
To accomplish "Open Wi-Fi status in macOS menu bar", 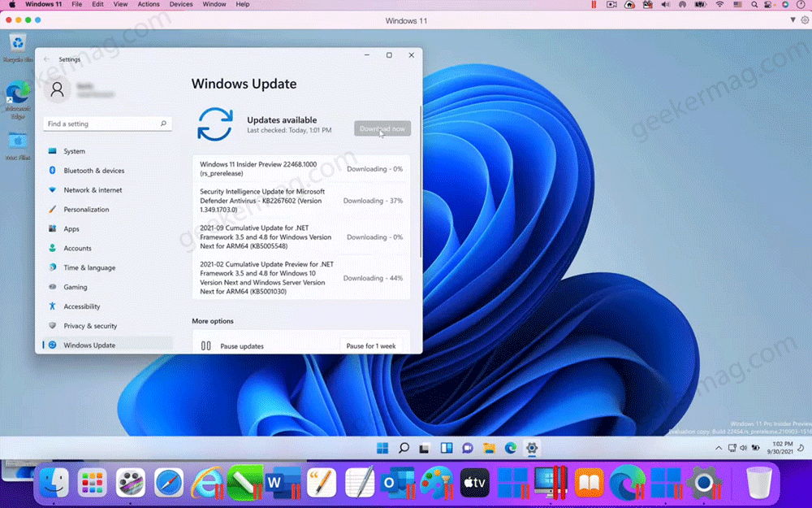I will [x=719, y=5].
